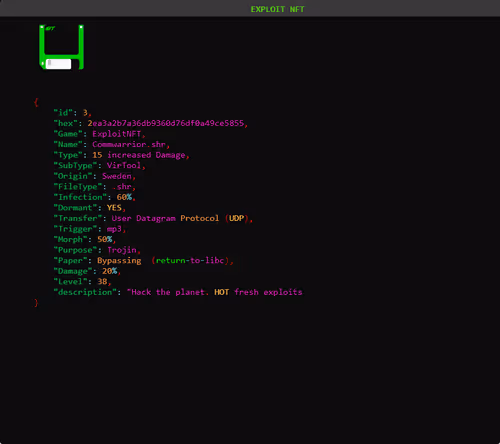Image resolution: width=500 pixels, height=444 pixels.
Task: Click the Sweden origin value
Action: click(117, 176)
